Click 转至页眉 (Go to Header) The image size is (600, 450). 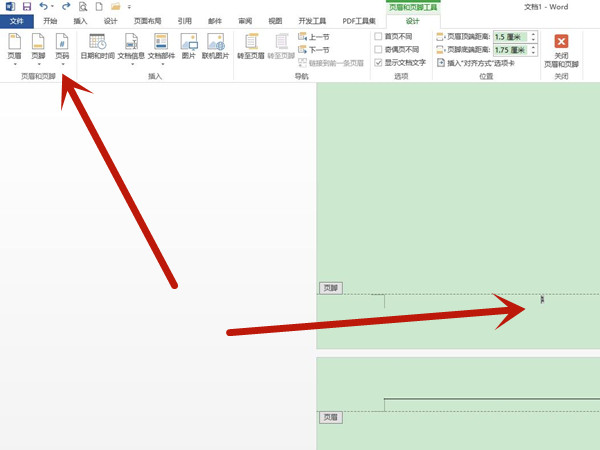tap(251, 46)
